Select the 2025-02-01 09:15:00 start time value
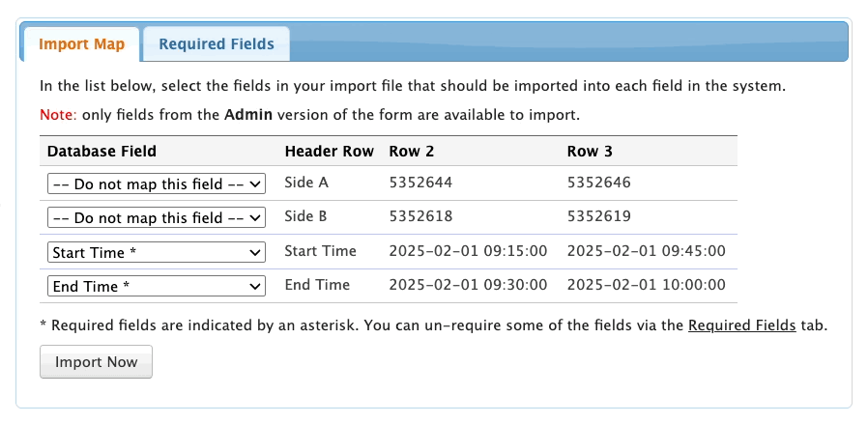The height and width of the screenshot is (423, 868). coord(468,251)
